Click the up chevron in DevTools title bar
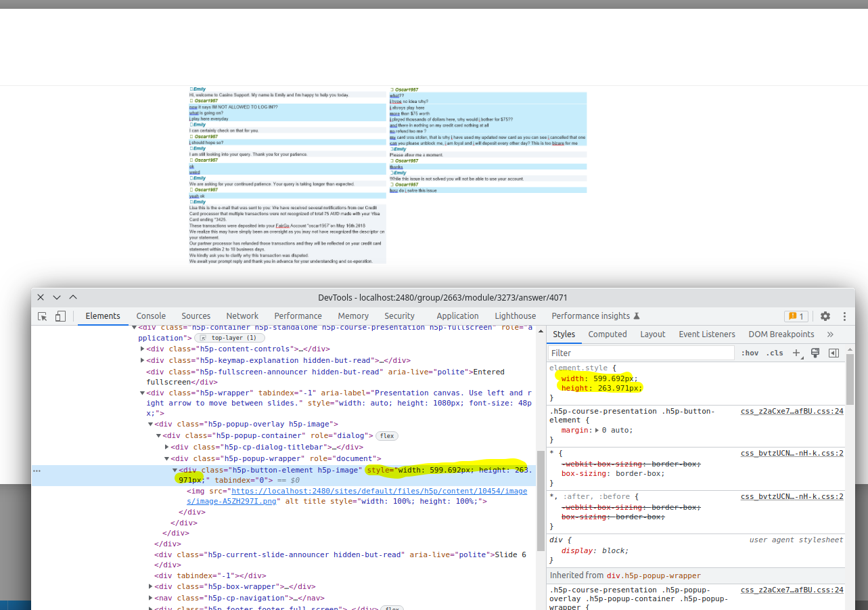 point(73,297)
